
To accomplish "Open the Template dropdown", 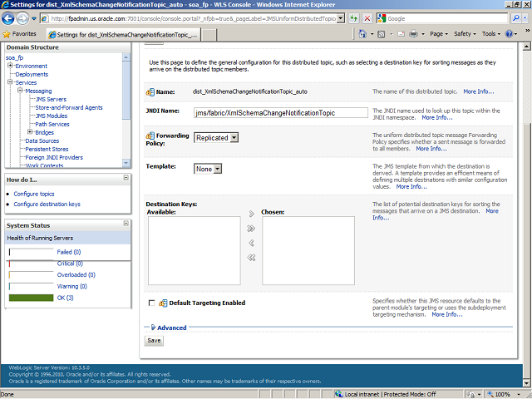I will [x=208, y=169].
